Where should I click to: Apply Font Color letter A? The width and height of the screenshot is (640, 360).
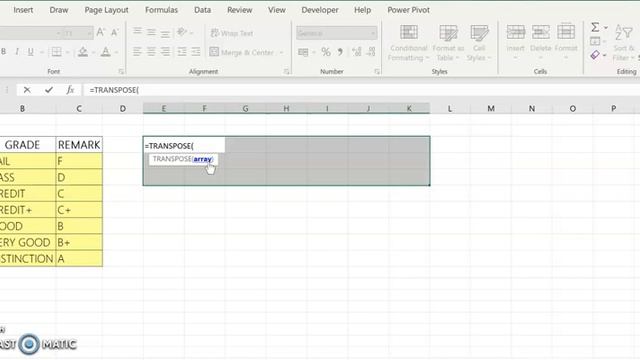[x=106, y=52]
